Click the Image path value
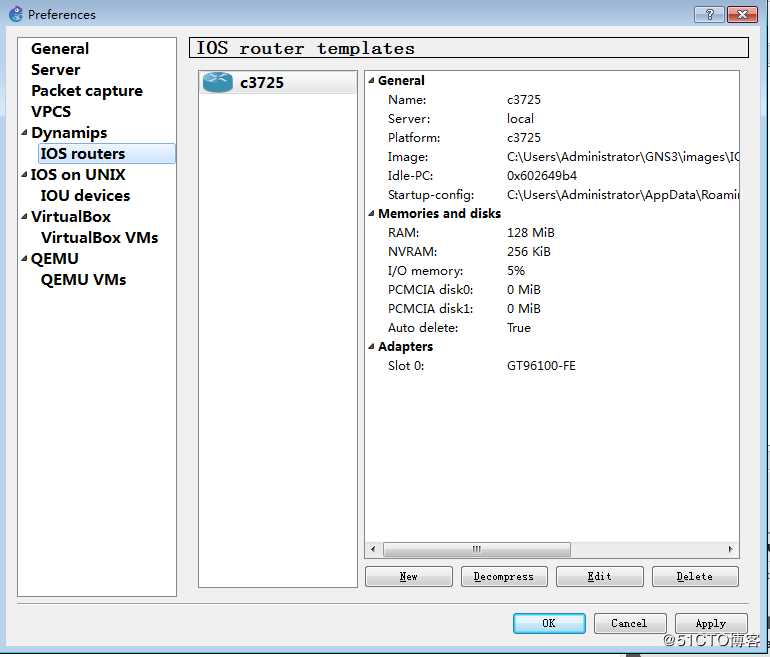770x657 pixels. tap(623, 157)
